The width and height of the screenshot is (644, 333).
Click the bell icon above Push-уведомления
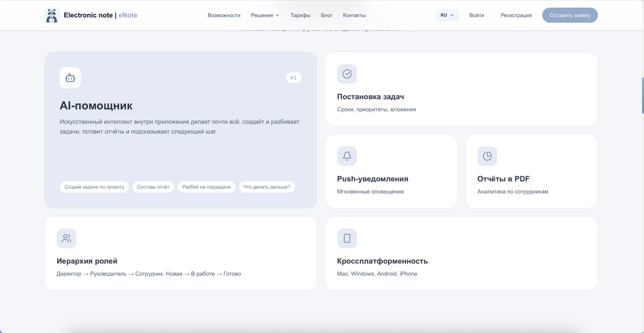347,156
